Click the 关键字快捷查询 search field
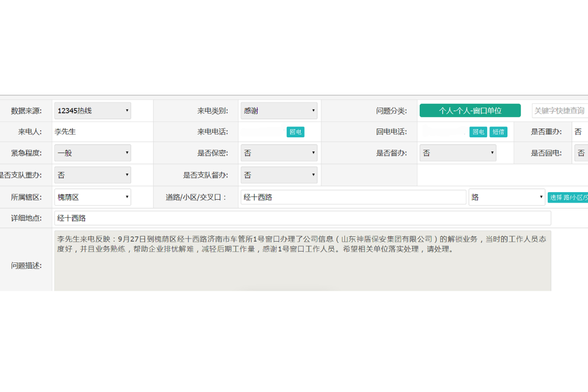588x392 pixels. click(x=560, y=110)
